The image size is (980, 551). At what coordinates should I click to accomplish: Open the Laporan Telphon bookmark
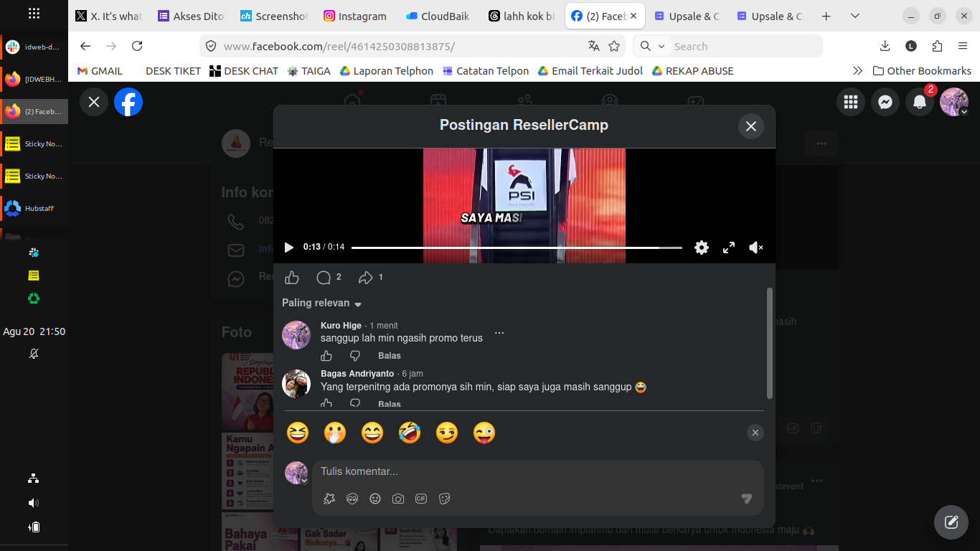(386, 71)
